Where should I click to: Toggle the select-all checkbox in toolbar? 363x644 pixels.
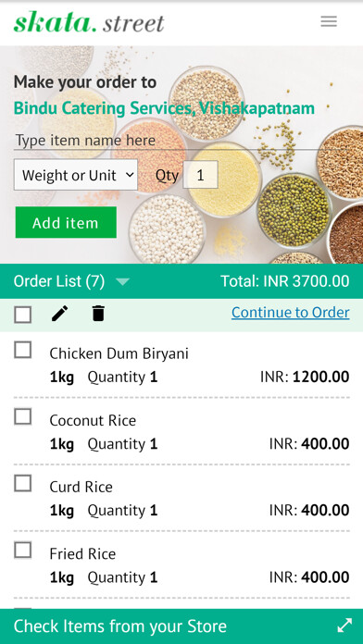(22, 315)
